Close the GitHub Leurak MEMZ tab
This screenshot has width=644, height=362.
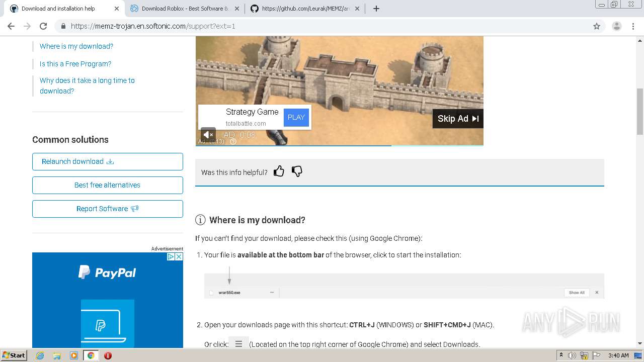357,9
